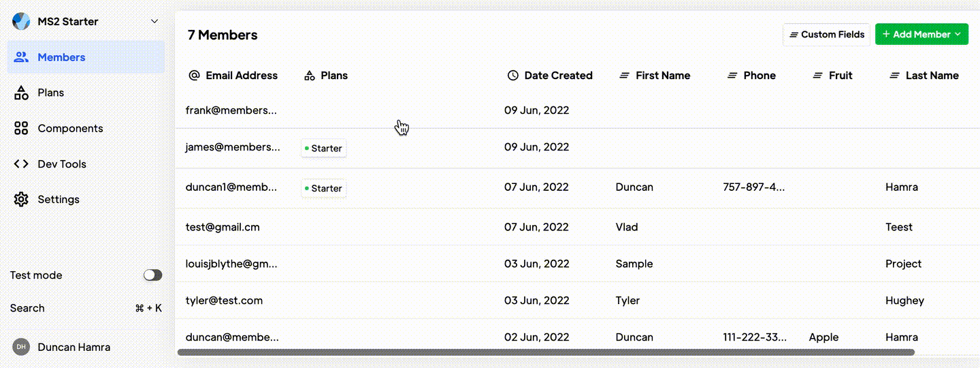Expand the MS2 Starter workspace dropdown chevron
980x368 pixels.
(154, 21)
